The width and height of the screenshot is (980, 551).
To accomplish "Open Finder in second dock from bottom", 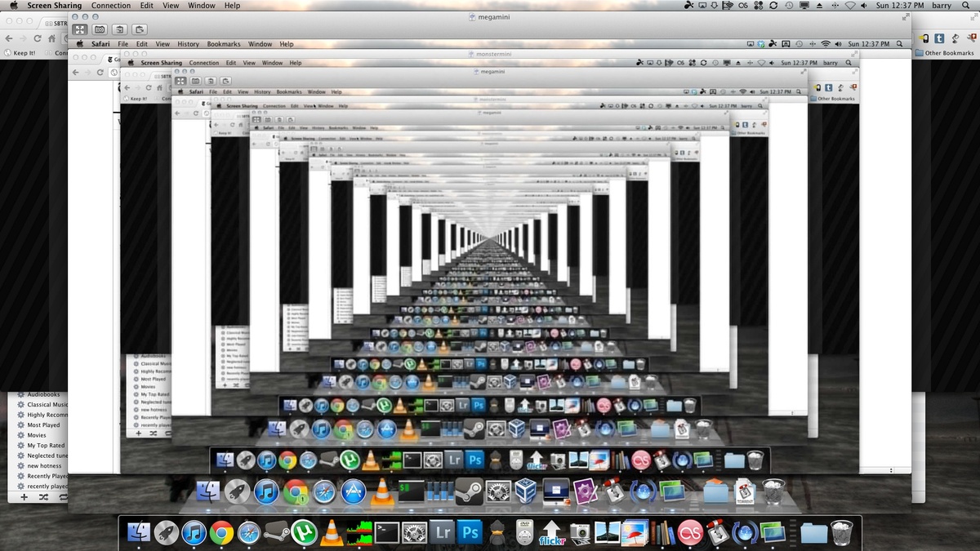I will 210,492.
